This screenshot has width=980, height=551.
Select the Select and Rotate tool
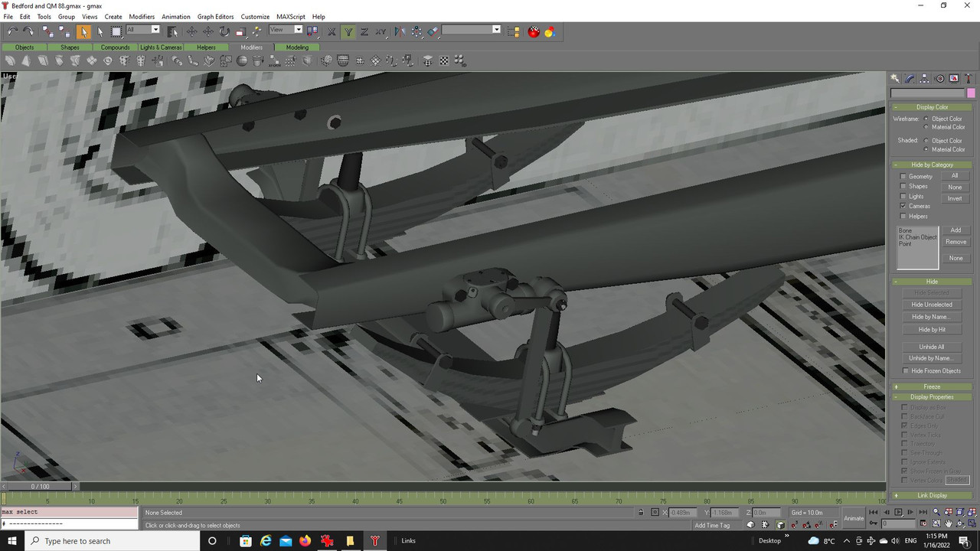click(224, 31)
